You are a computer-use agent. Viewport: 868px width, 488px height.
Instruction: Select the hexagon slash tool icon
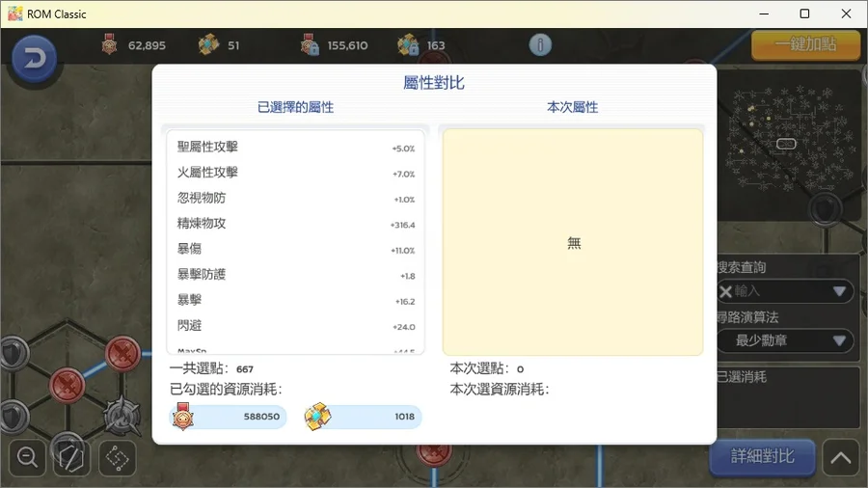pyautogui.click(x=71, y=457)
